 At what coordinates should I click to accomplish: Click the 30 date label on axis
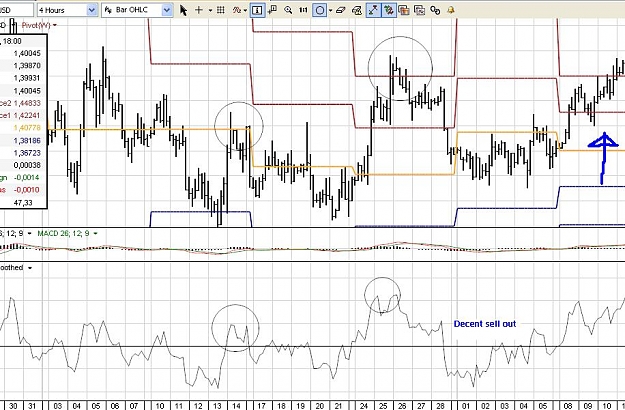pyautogui.click(x=13, y=406)
